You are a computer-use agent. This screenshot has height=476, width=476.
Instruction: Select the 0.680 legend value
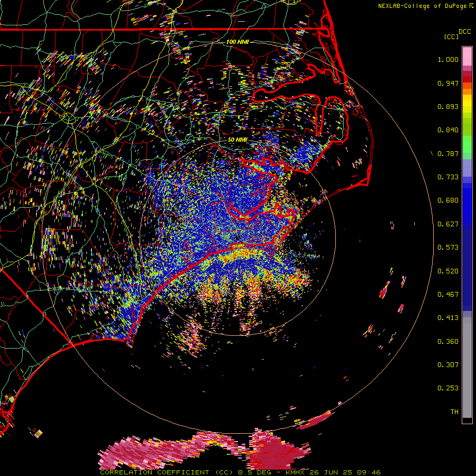click(448, 200)
